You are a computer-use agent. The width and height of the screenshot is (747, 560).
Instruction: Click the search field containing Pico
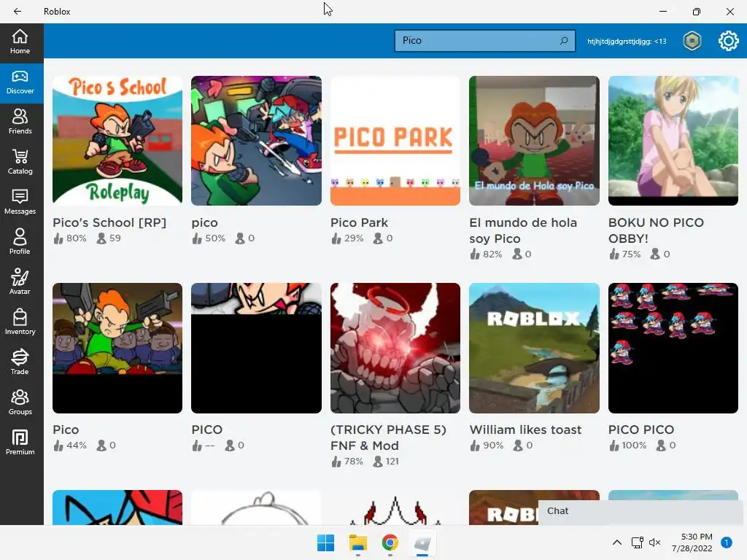click(484, 41)
